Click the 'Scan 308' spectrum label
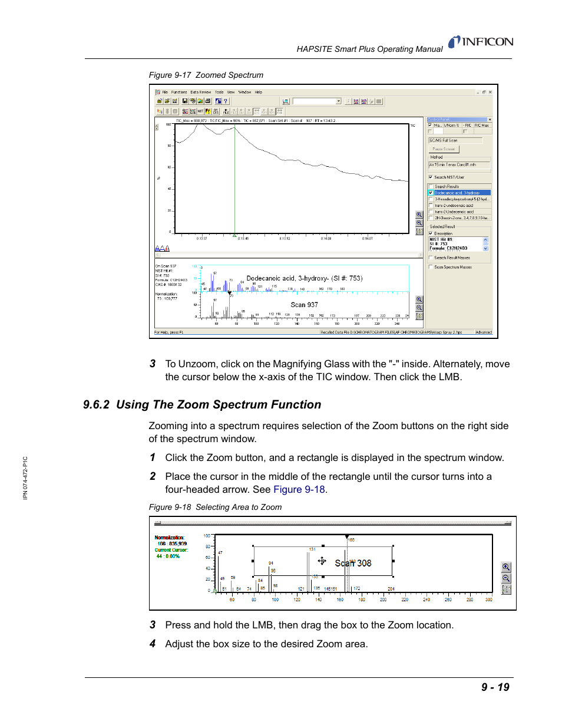562x728 pixels. 353,563
